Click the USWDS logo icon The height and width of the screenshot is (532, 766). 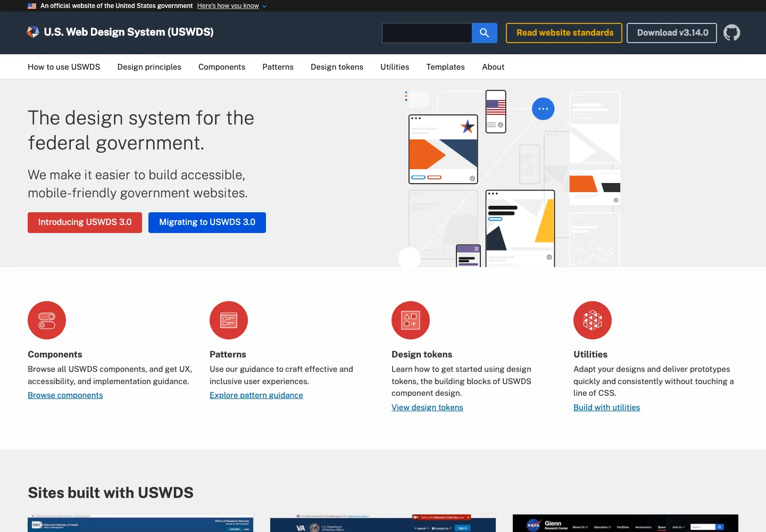tap(33, 32)
